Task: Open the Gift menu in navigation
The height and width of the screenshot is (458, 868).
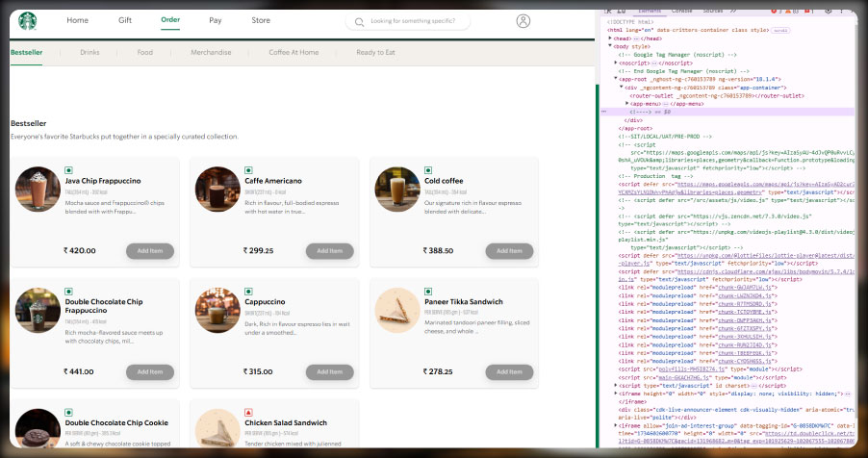Action: (125, 20)
